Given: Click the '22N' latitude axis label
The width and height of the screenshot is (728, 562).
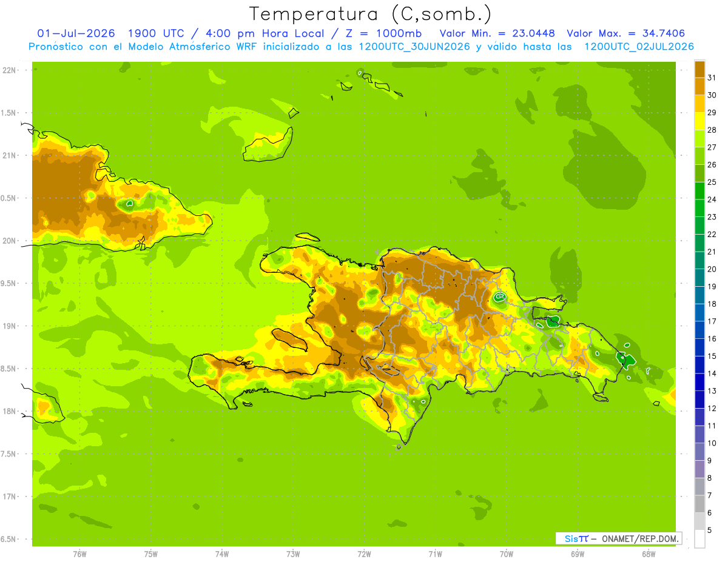Looking at the screenshot, I should [x=10, y=70].
